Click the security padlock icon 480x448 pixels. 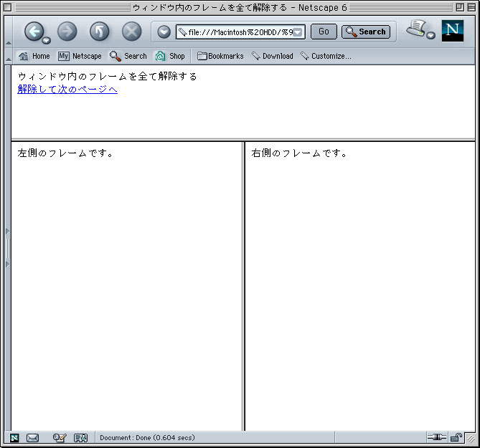click(x=456, y=437)
